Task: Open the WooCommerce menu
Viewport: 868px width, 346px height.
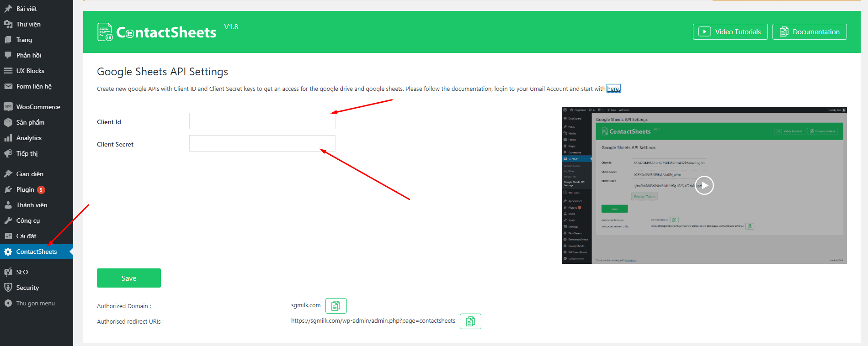Action: [37, 107]
